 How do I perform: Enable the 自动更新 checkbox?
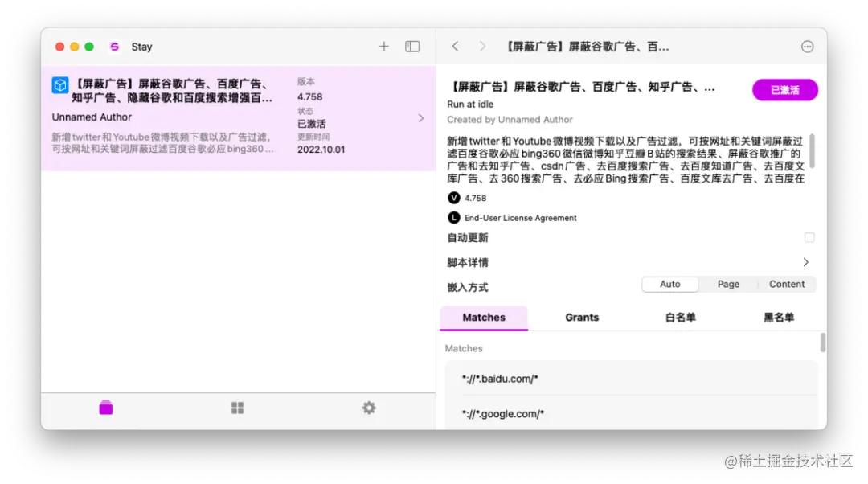tap(809, 237)
